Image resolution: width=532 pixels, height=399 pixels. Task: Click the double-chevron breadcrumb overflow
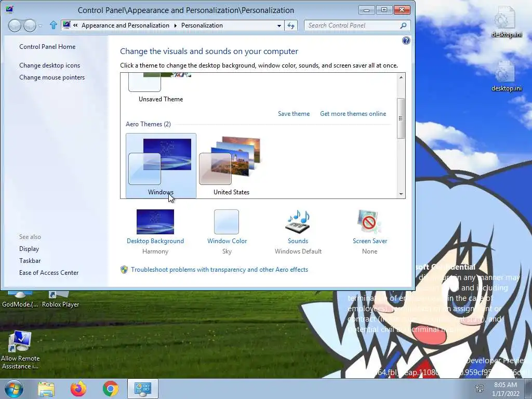[x=75, y=25]
